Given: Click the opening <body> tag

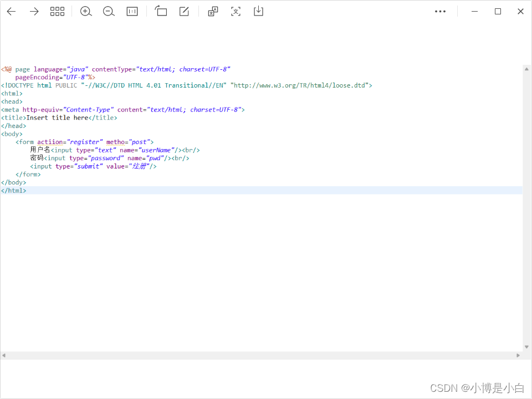Looking at the screenshot, I should pos(12,134).
